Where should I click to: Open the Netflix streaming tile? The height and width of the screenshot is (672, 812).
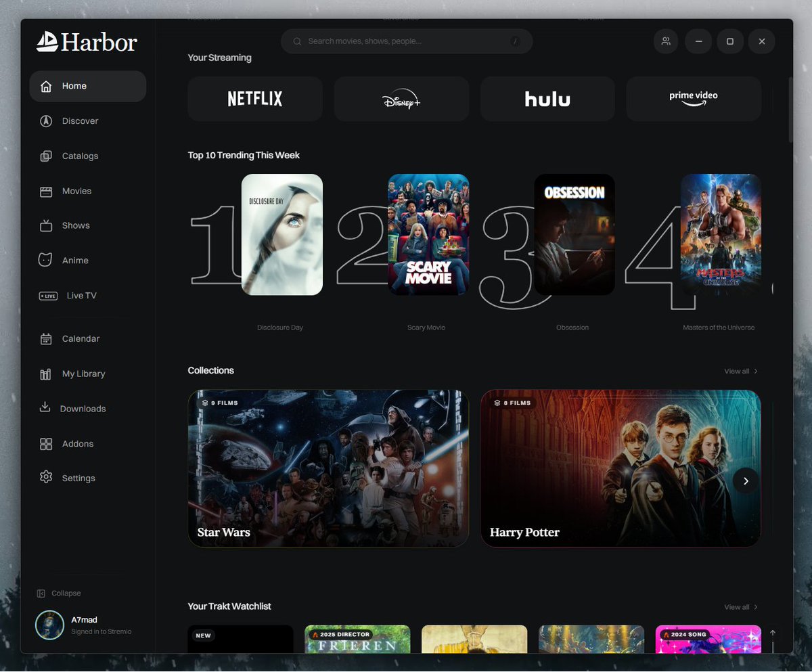[x=255, y=99]
